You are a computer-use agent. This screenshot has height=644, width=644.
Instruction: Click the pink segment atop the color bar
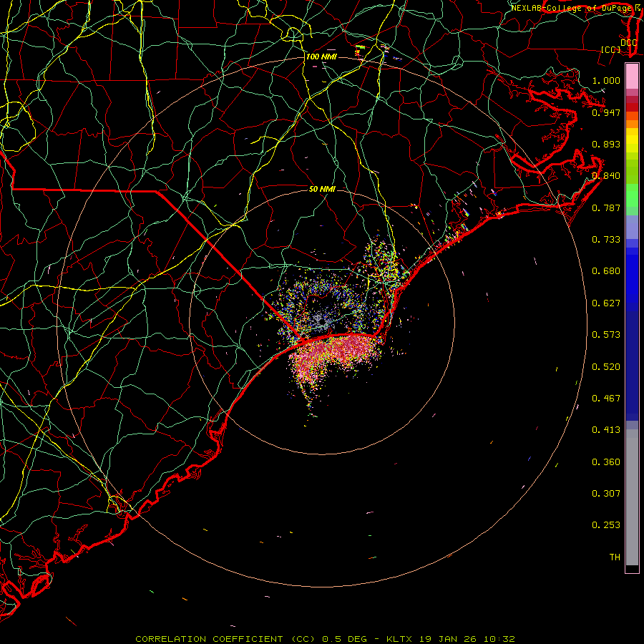coord(632,76)
